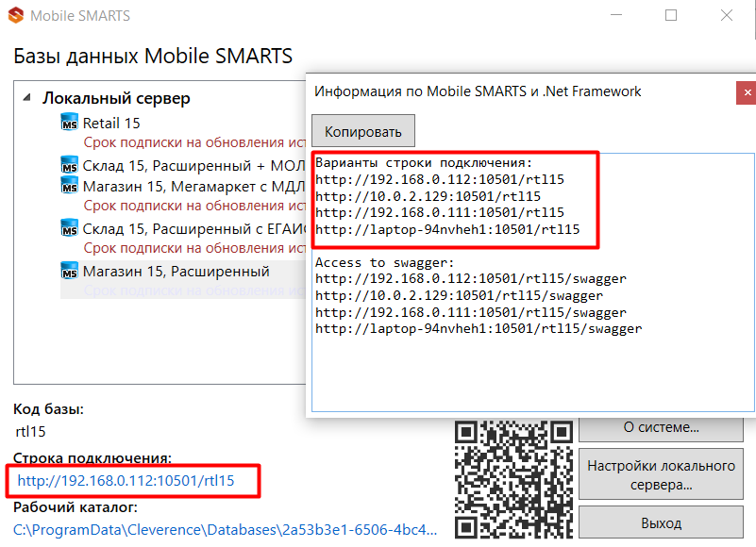This screenshot has height=547, width=756.
Task: Click the database icon of Магазин 15, Мегамаркет
Action: pos(70,185)
